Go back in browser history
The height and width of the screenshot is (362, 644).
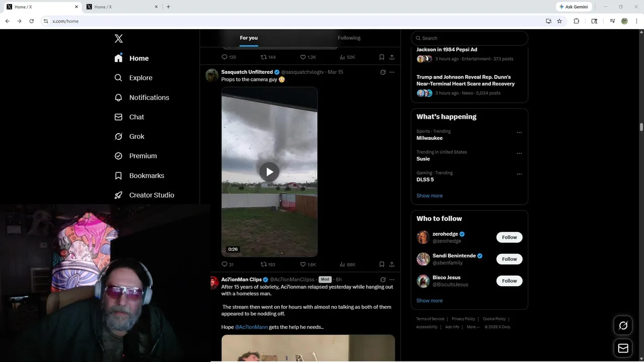point(7,21)
